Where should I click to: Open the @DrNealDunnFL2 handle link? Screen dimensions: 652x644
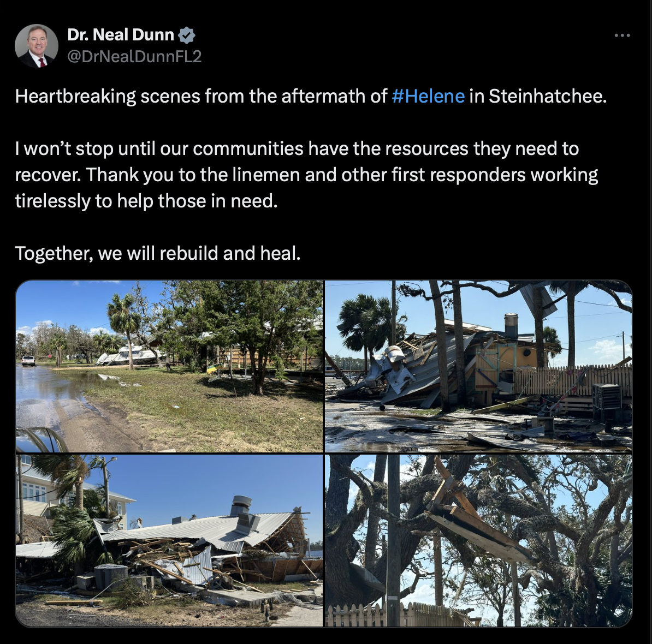pos(134,57)
